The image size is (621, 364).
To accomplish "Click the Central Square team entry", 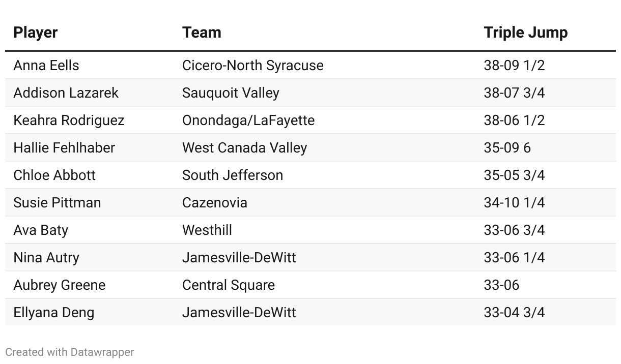I will 228,285.
